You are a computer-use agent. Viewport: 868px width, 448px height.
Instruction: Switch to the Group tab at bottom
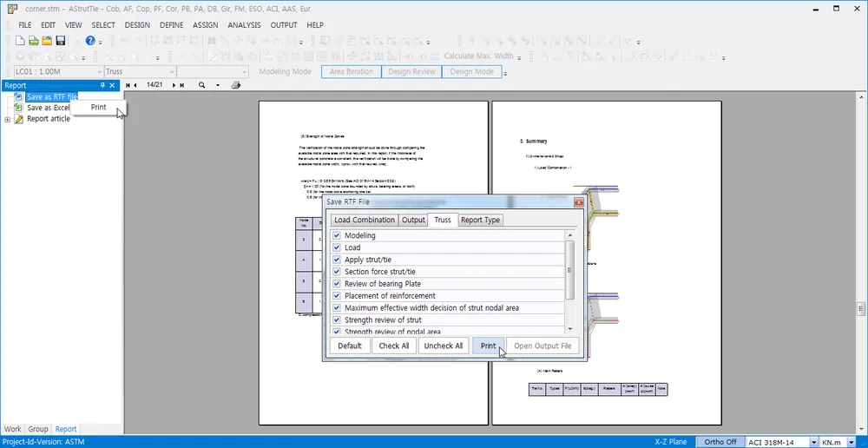coord(38,429)
